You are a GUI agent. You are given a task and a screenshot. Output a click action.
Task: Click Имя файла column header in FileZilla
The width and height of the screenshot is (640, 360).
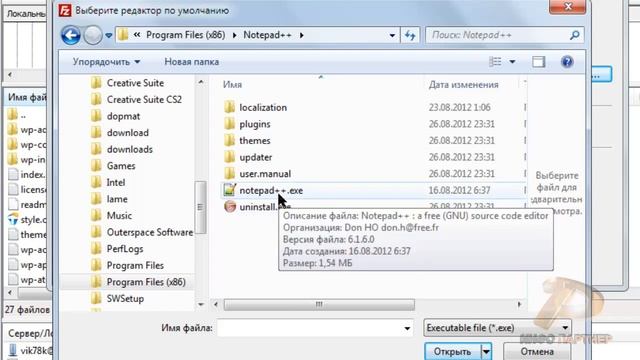27,98
